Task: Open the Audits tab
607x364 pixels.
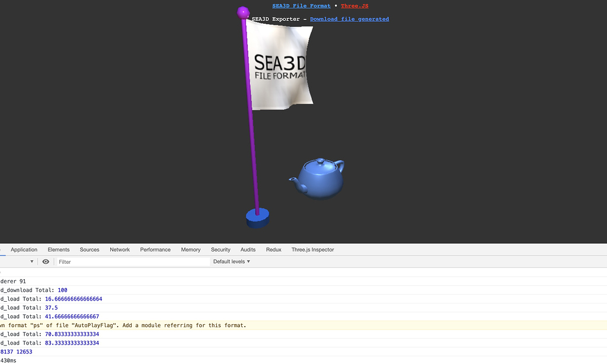Action: [248, 250]
